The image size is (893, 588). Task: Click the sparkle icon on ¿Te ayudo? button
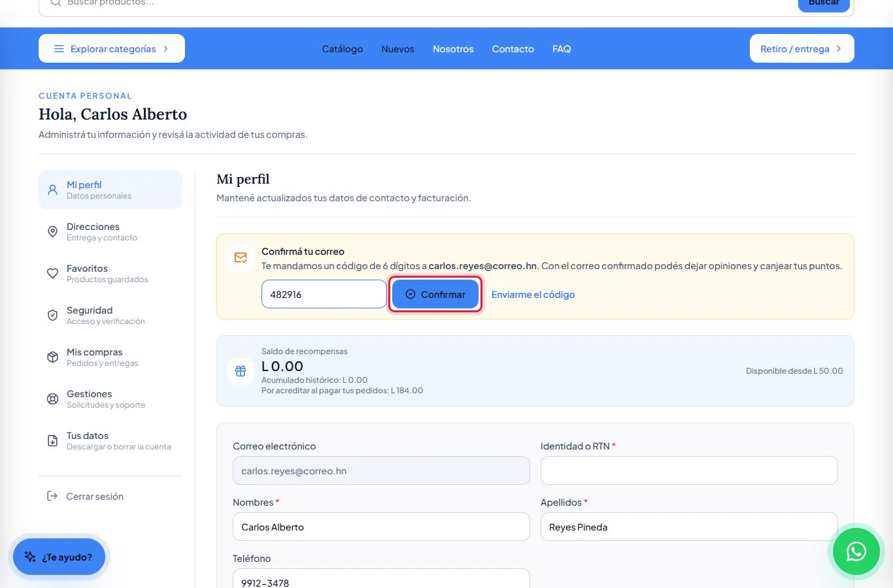pos(30,557)
